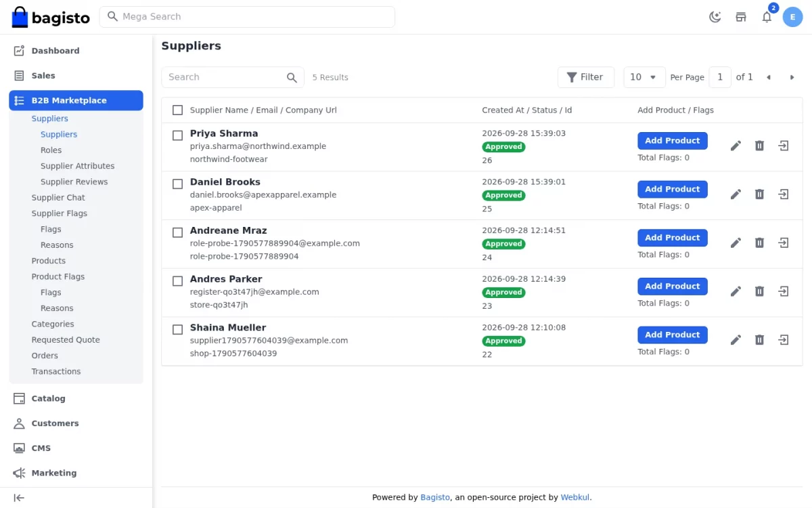Screen dimensions: 812x508
Task: Check the Andreane Mraz row checkbox
Action: click(x=177, y=232)
